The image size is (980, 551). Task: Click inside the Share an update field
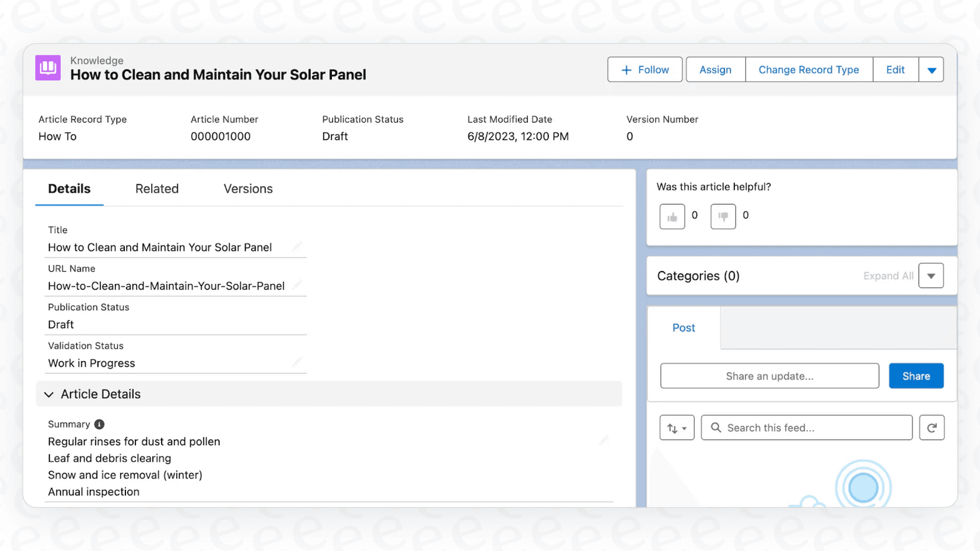769,375
